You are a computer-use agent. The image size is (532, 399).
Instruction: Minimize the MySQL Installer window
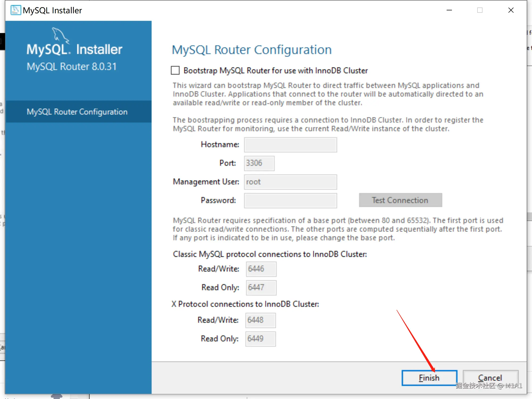tap(449, 10)
